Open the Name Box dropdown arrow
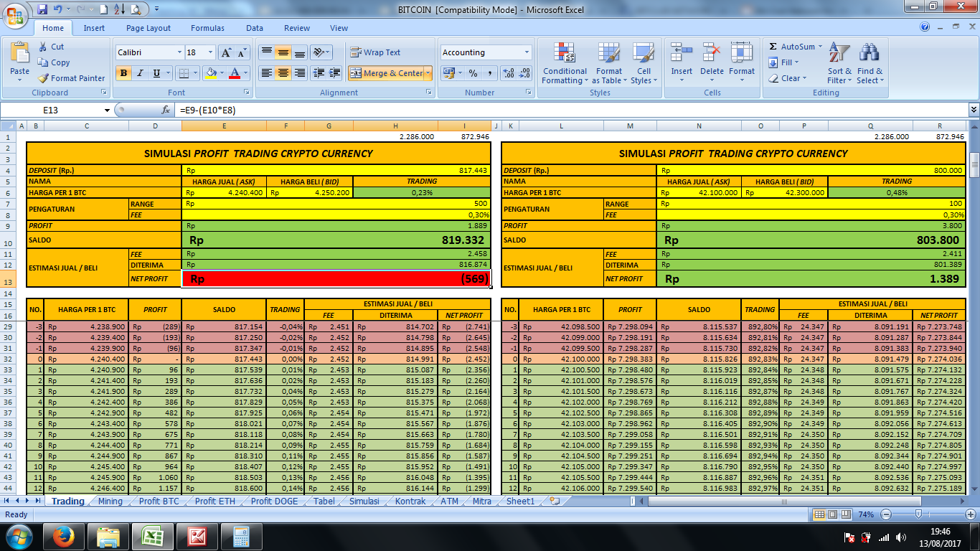Image resolution: width=980 pixels, height=551 pixels. (x=107, y=110)
